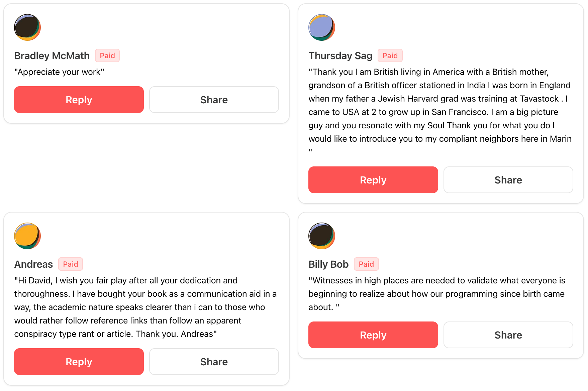This screenshot has height=391, width=588.
Task: Click Paid badge next to Billy Bob
Action: click(x=366, y=264)
